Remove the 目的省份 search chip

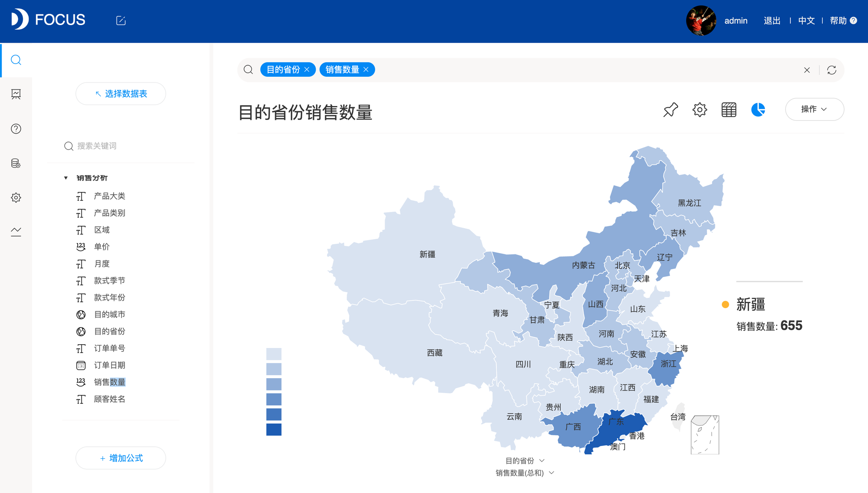pyautogui.click(x=308, y=69)
